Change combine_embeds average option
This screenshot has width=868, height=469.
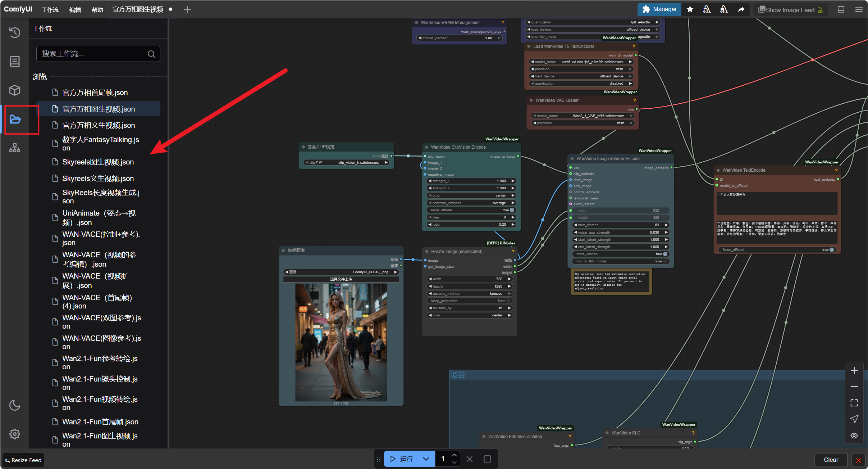tap(471, 203)
